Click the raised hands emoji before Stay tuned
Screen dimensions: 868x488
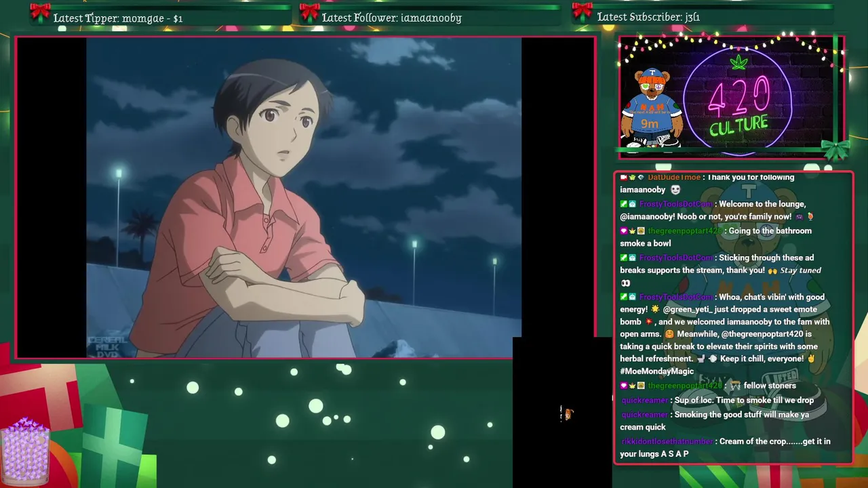click(x=772, y=270)
